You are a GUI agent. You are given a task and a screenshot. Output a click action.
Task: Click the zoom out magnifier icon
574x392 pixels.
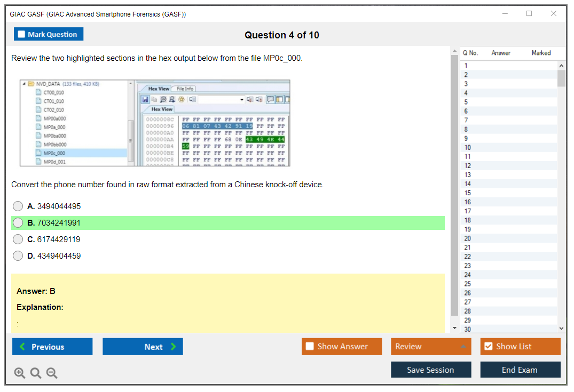coord(52,373)
